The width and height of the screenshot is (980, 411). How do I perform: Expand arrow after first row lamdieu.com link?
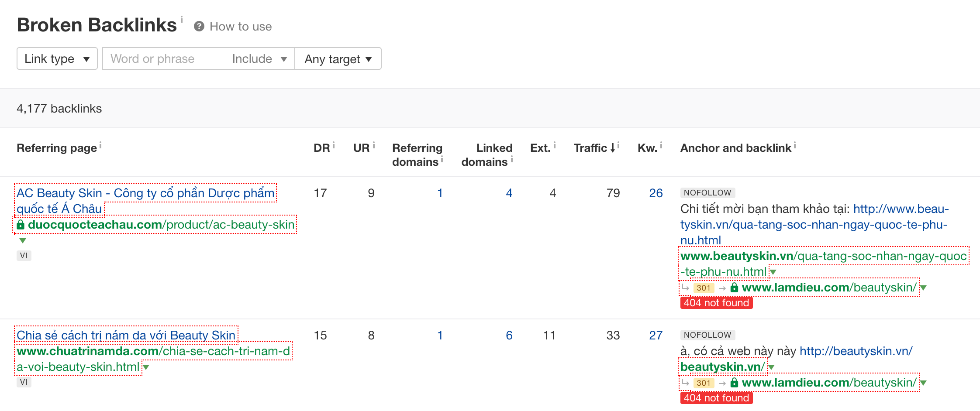[923, 288]
